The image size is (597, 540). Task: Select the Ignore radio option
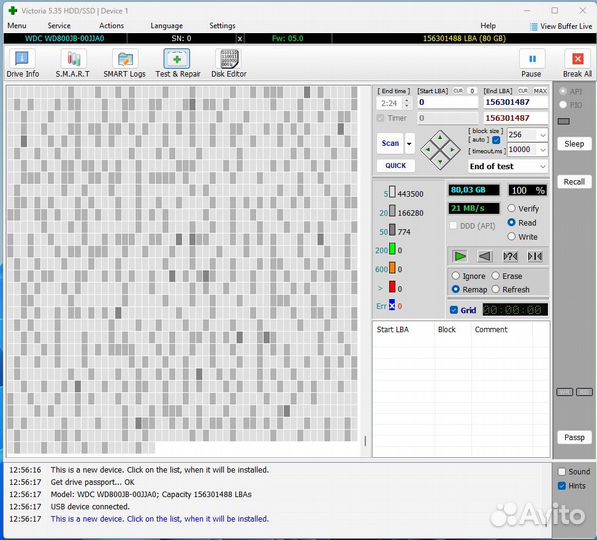(455, 275)
